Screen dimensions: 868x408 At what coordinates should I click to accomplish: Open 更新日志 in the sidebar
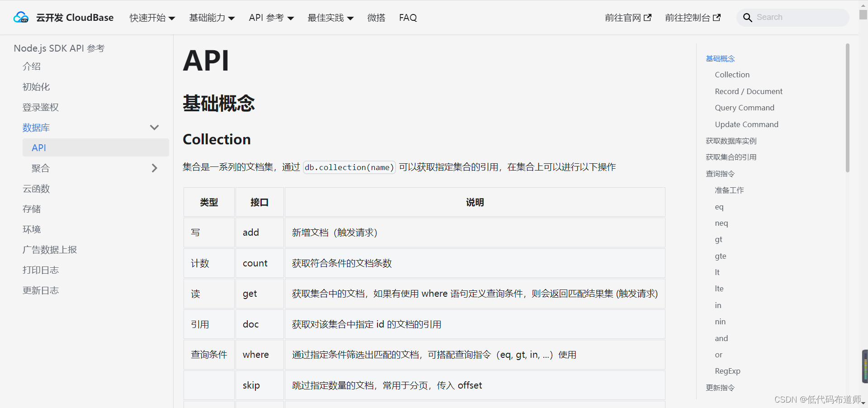coord(41,290)
